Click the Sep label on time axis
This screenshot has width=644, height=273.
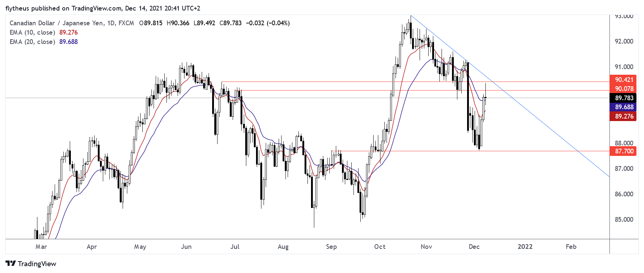click(332, 247)
